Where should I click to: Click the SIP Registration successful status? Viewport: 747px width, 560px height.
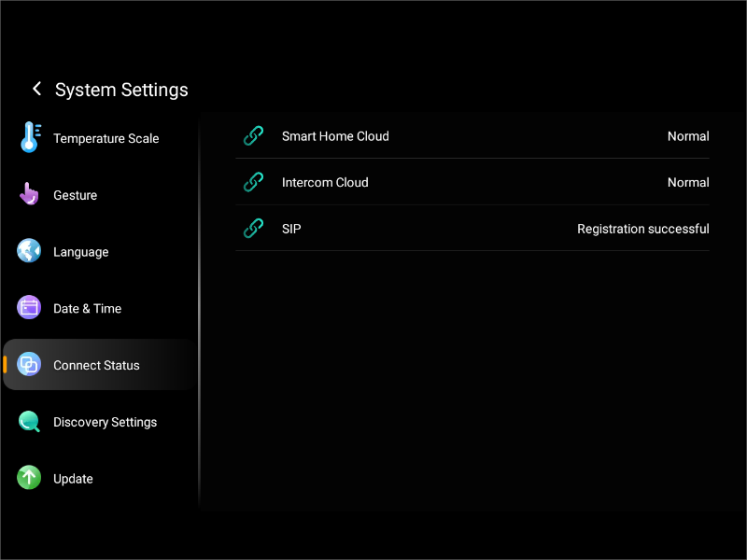(642, 229)
